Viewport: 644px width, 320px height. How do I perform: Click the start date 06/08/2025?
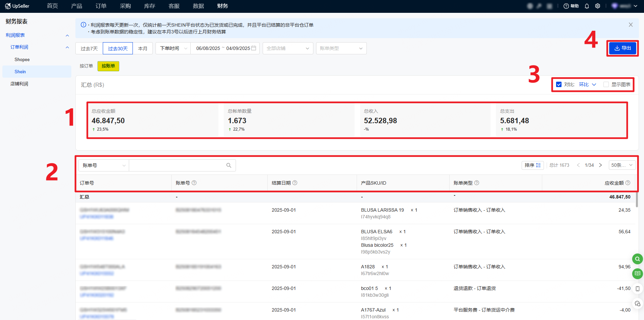pyautogui.click(x=208, y=48)
